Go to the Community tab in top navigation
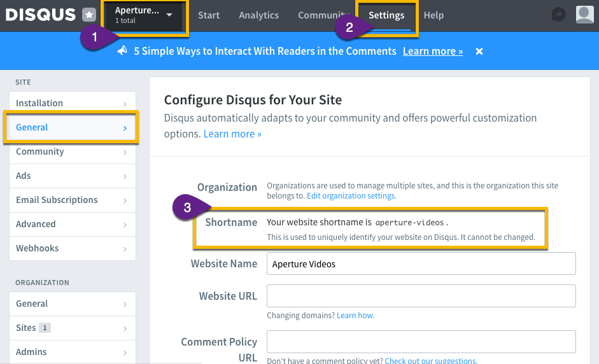 323,15
